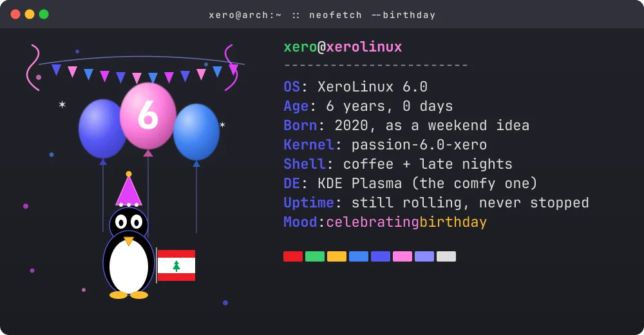Screen dimensions: 644x335
Task: Click the penguin's purple party hat
Action: click(x=129, y=189)
